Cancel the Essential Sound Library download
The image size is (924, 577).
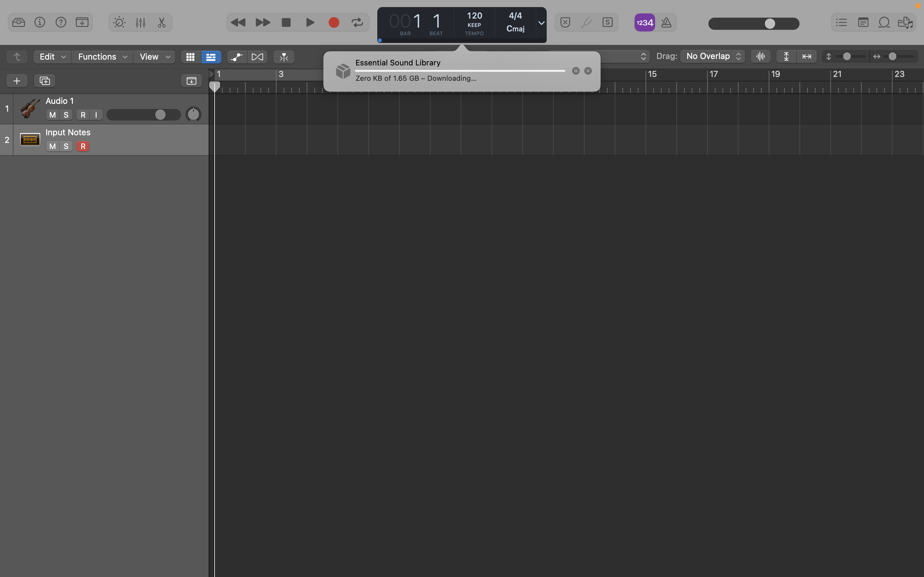(588, 71)
